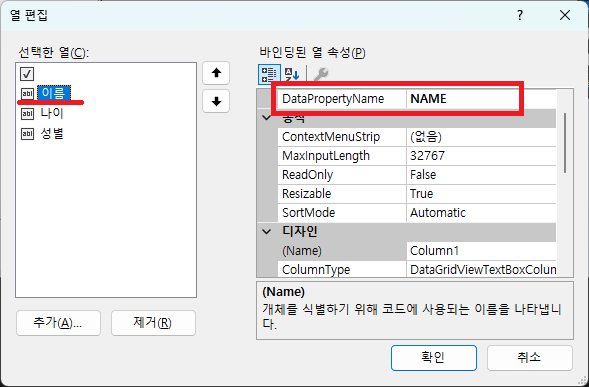Select the Resizable value True

coord(481,194)
